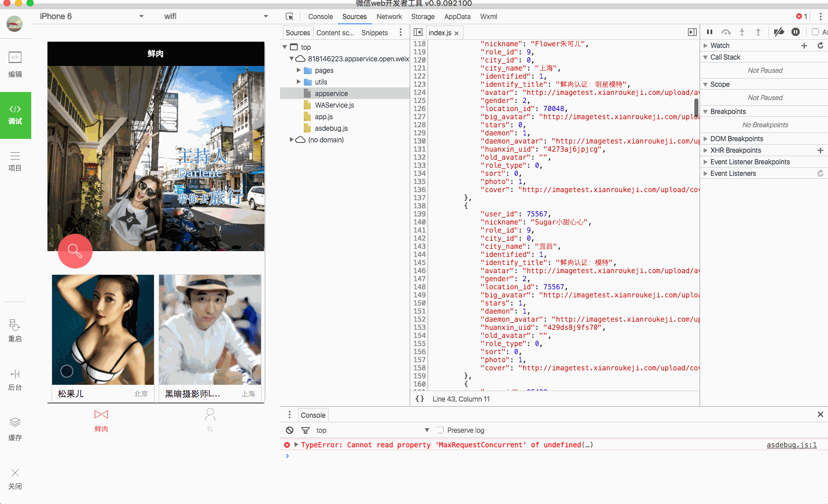
Task: Close the console drawer
Action: pyautogui.click(x=820, y=414)
